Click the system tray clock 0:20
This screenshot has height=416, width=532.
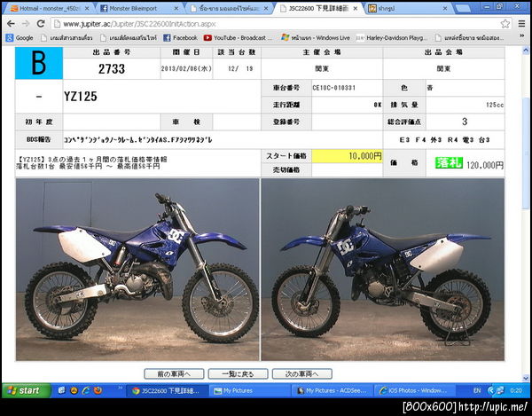click(516, 390)
